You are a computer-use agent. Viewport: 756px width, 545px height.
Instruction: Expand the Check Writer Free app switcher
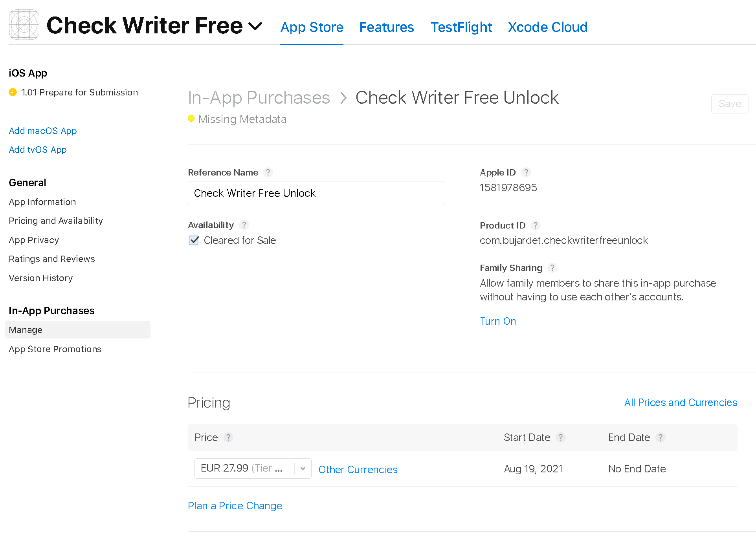click(255, 26)
